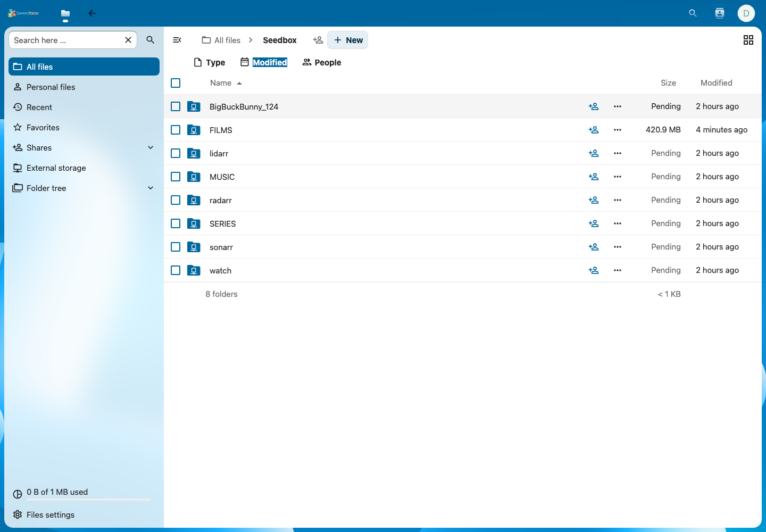Open actions menu for watch
This screenshot has width=766, height=532.
618,270
